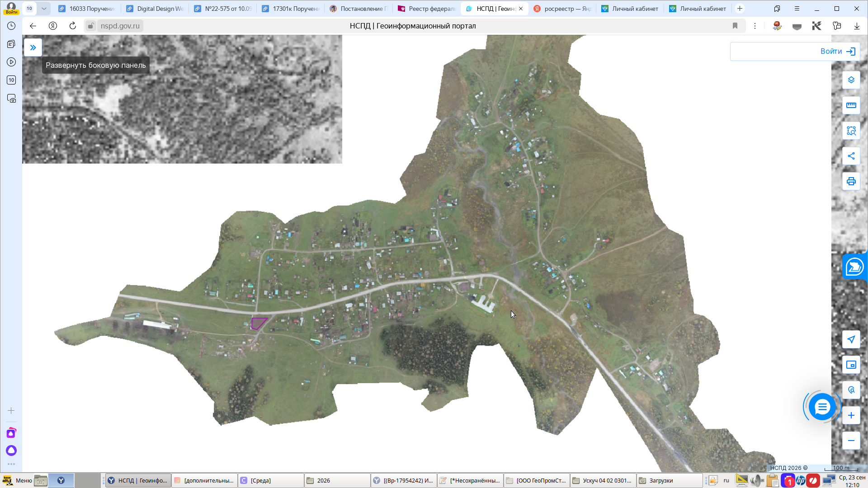Toggle the overview mini-map window

(851, 365)
